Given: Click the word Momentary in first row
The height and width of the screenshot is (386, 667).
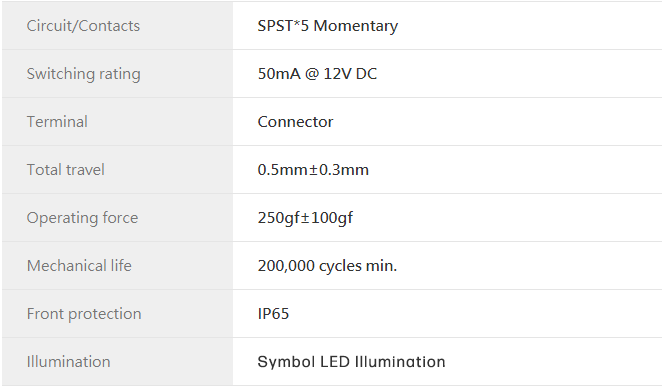Looking at the screenshot, I should point(356,26).
